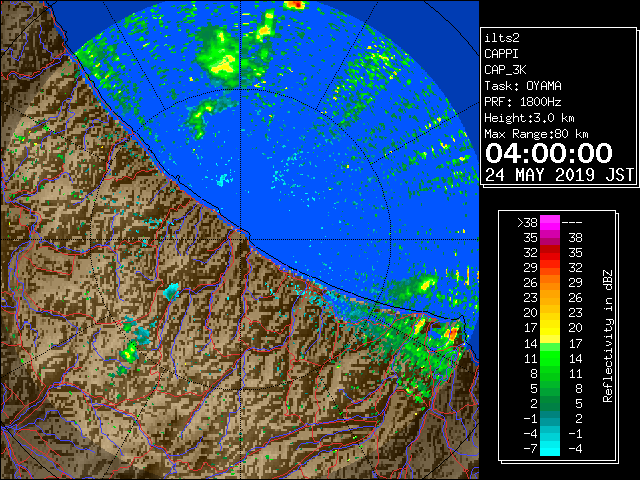The height and width of the screenshot is (480, 640).
Task: Select the red legend band at 32–35
Action: [x=550, y=253]
